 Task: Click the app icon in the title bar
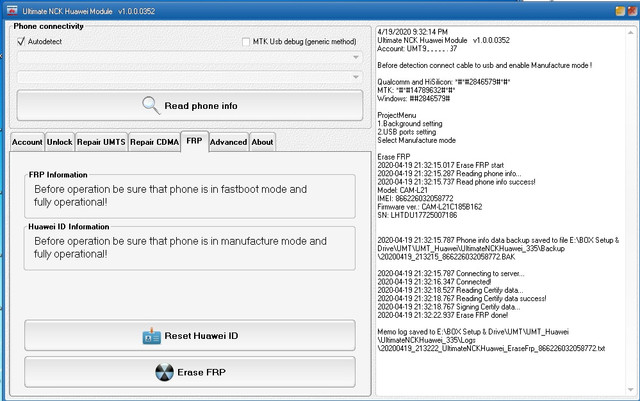(12, 11)
